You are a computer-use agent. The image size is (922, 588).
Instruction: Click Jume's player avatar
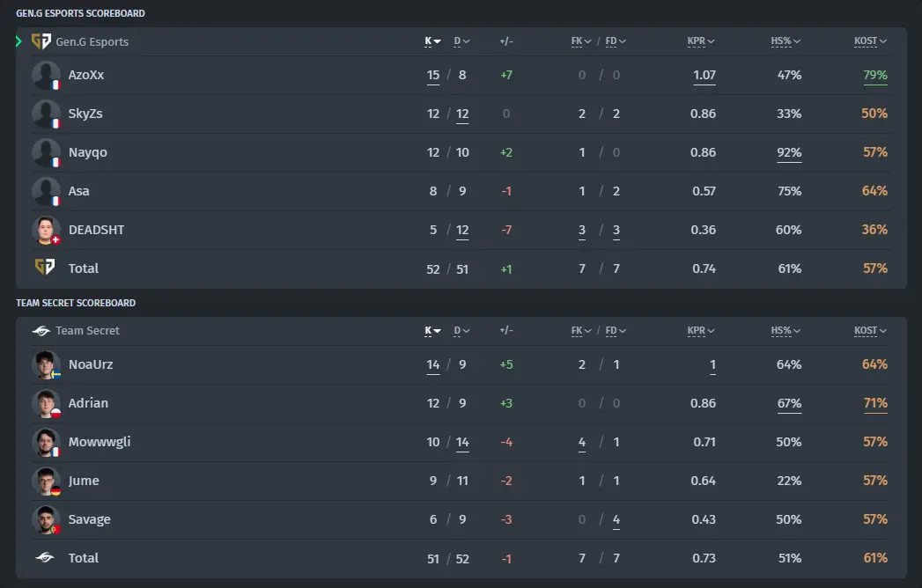click(46, 481)
